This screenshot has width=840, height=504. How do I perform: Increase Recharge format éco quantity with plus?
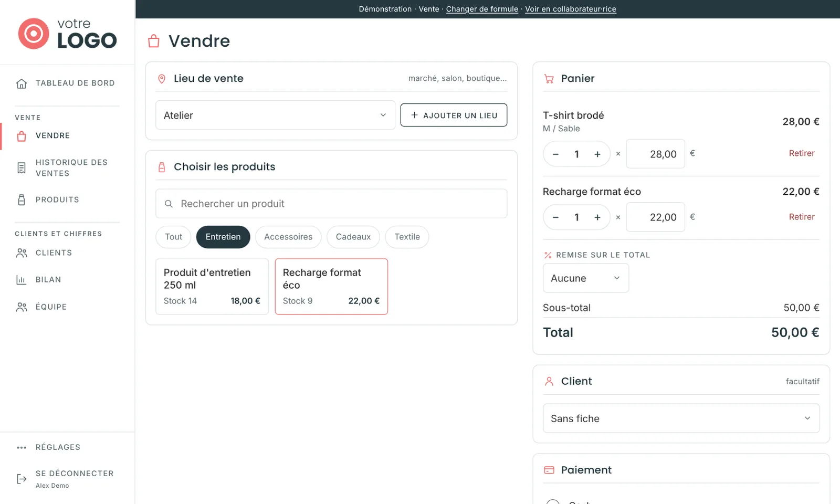coord(597,217)
